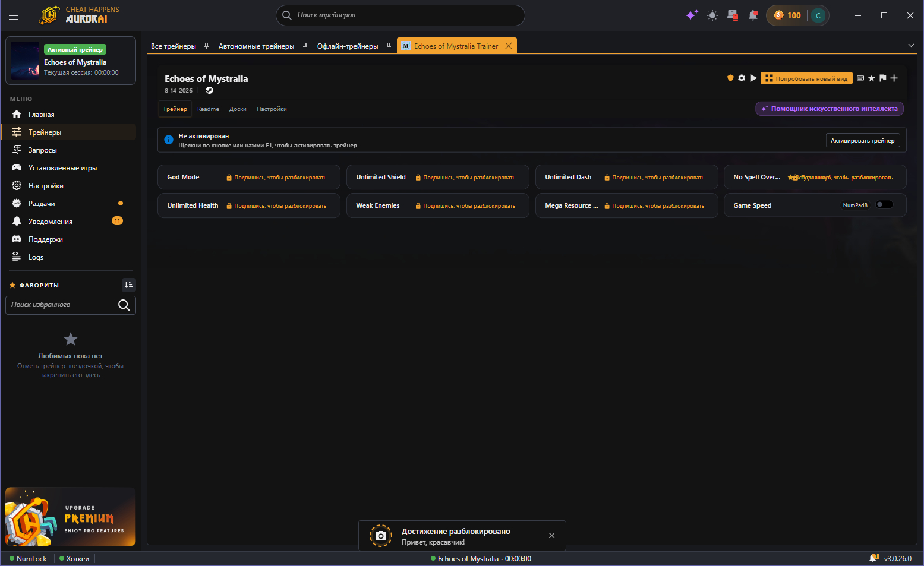Screen dimensions: 924x566
Task: Switch to the 'Все трейнеры' tab
Action: point(174,46)
